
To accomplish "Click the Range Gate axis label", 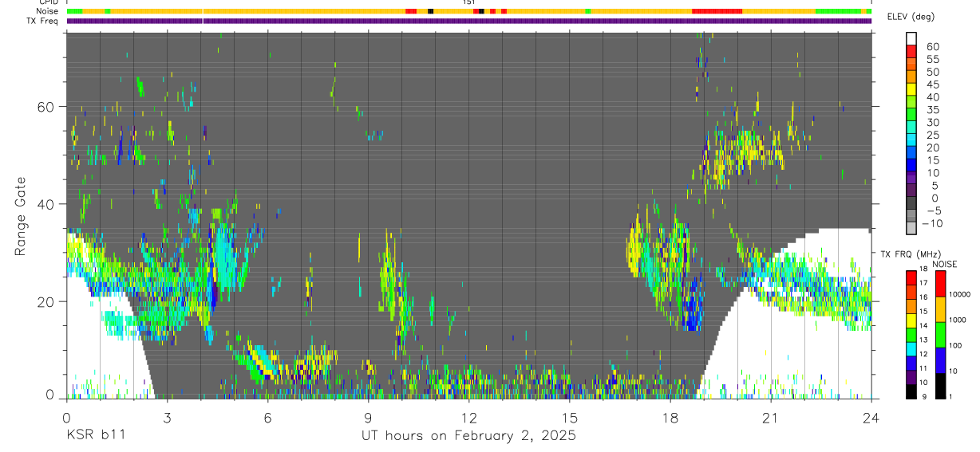I will (22, 216).
